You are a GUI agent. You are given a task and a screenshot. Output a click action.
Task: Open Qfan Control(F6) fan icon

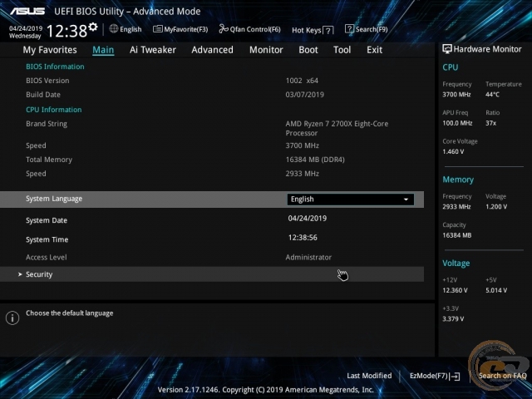[x=224, y=29]
